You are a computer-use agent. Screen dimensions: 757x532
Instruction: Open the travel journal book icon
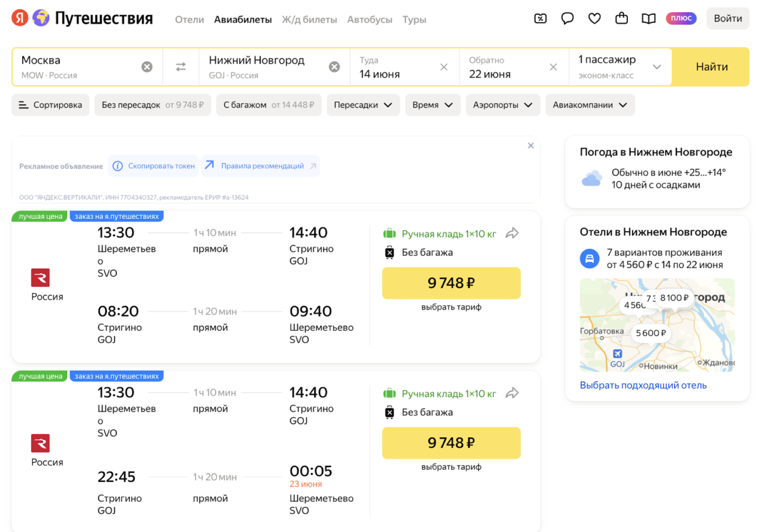(648, 19)
